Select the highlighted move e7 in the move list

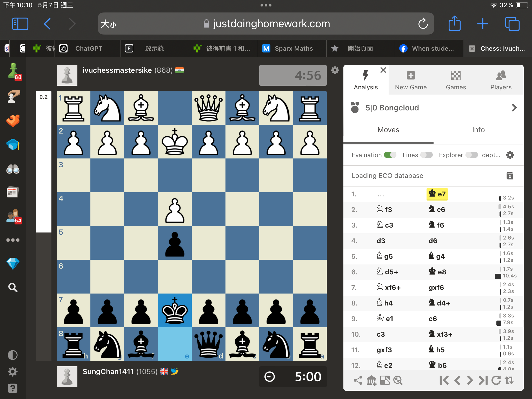click(x=437, y=194)
